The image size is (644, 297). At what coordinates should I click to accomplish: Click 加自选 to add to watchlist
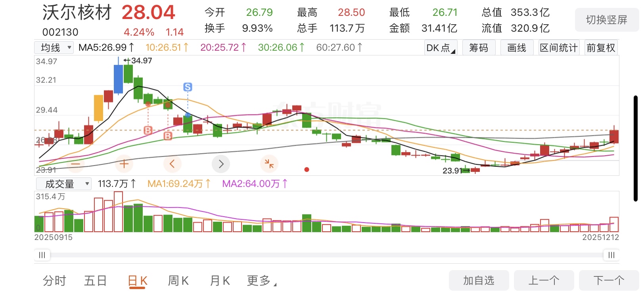coord(479,281)
